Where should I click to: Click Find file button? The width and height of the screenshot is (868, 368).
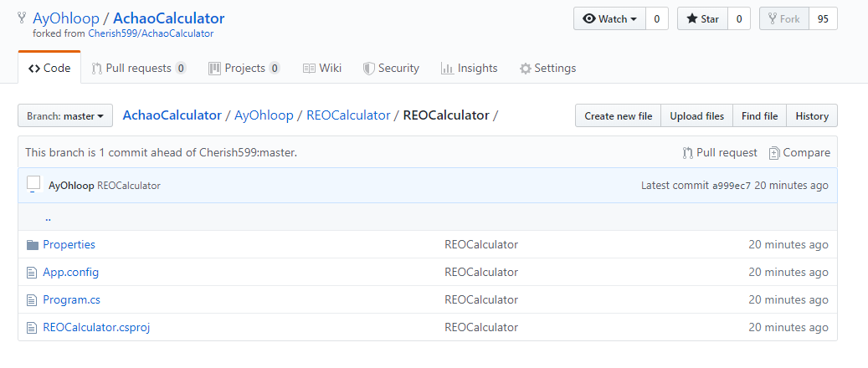point(759,115)
